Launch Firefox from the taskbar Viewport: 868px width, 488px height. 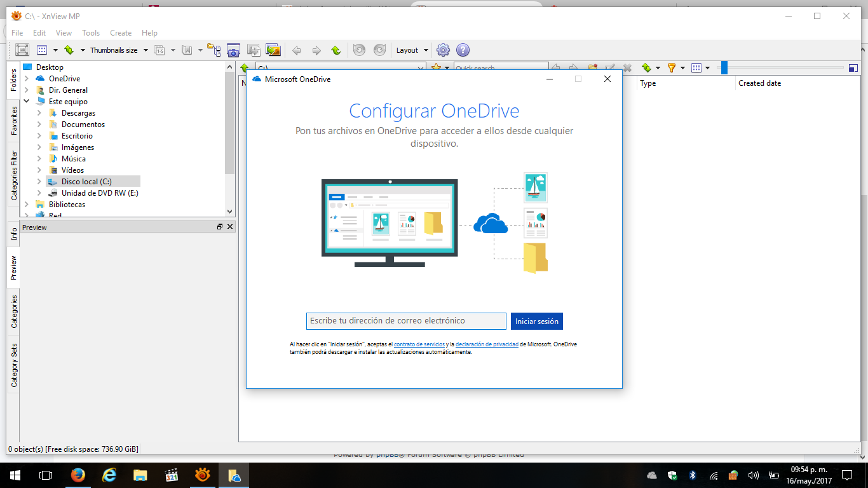coord(78,475)
